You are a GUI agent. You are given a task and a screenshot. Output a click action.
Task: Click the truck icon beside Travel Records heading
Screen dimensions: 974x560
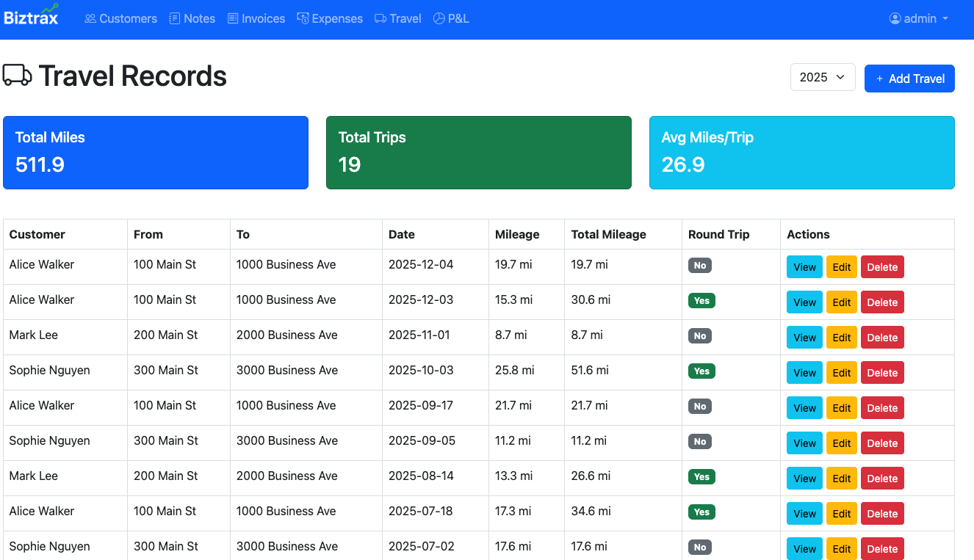pos(17,75)
